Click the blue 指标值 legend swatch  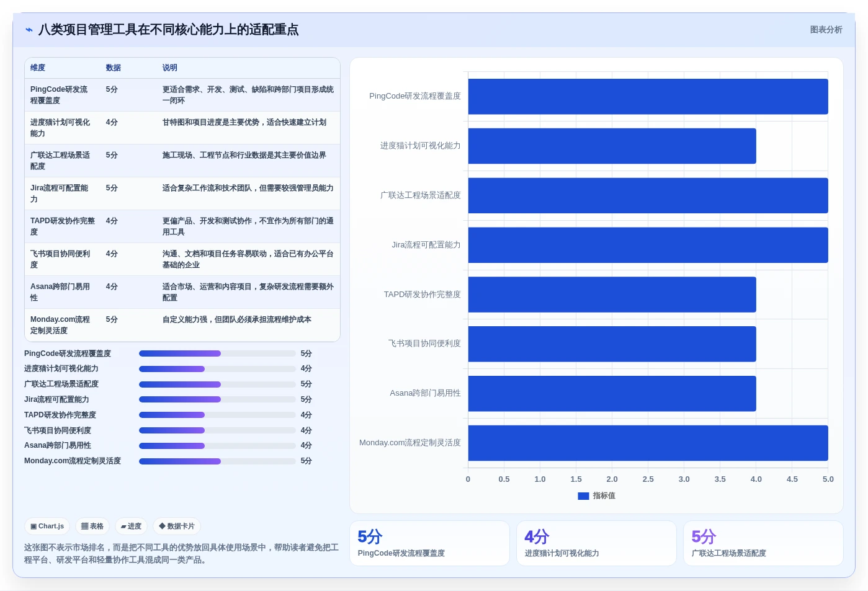click(583, 496)
